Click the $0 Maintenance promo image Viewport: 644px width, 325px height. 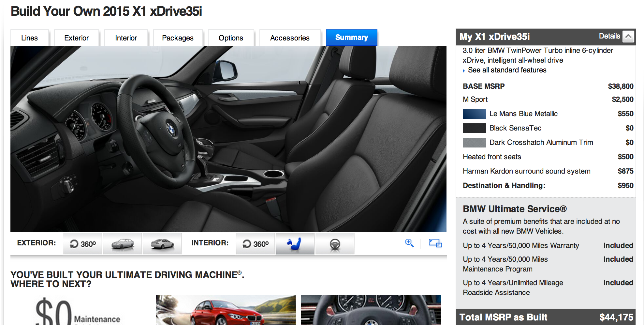click(x=78, y=311)
